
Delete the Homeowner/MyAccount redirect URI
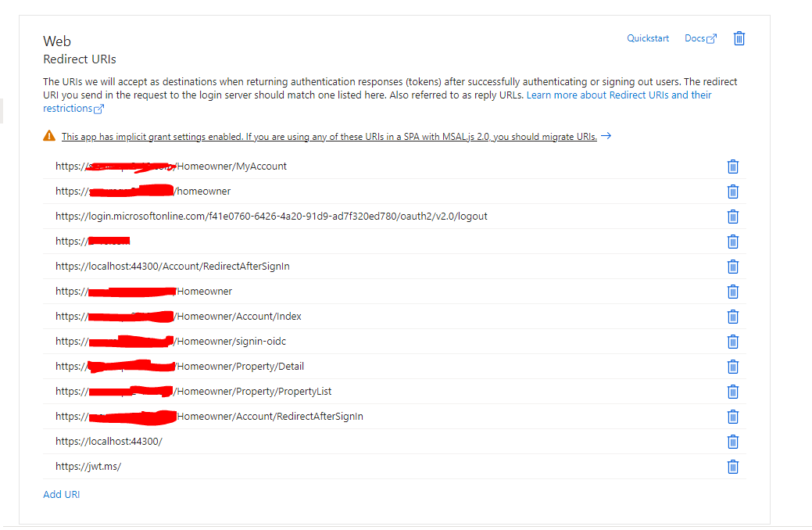[x=733, y=167]
